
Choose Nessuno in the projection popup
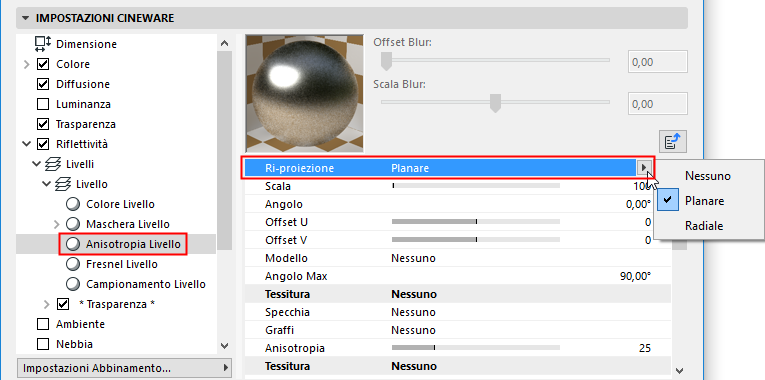click(x=708, y=176)
